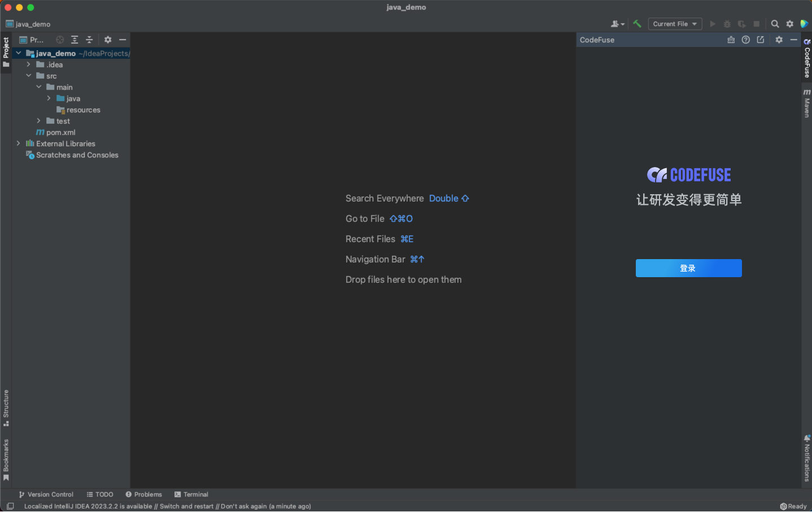Click the tool window quick-access icon at bottom left
The image size is (812, 512).
[10, 506]
